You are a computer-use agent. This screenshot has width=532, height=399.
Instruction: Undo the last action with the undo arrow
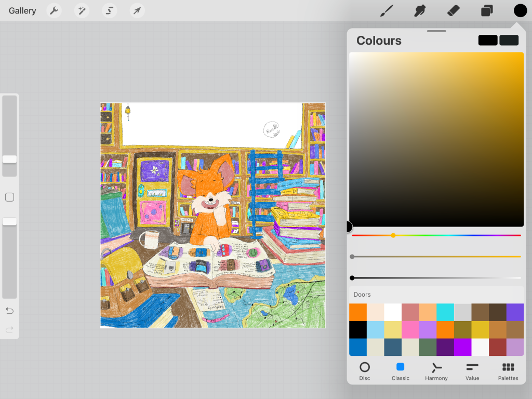coord(9,311)
